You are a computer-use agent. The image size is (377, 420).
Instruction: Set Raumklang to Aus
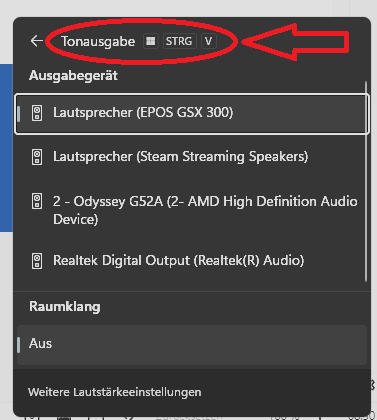pos(192,344)
